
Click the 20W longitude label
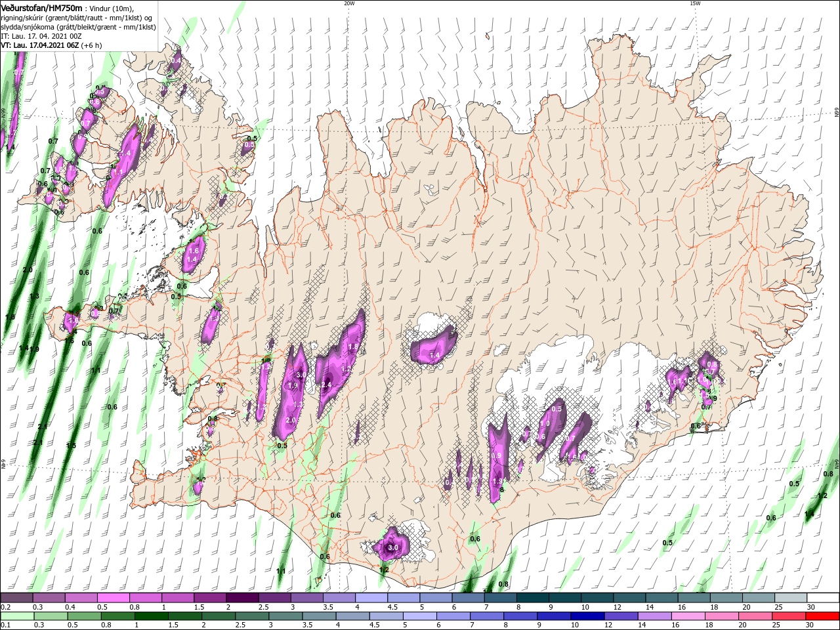[349, 3]
